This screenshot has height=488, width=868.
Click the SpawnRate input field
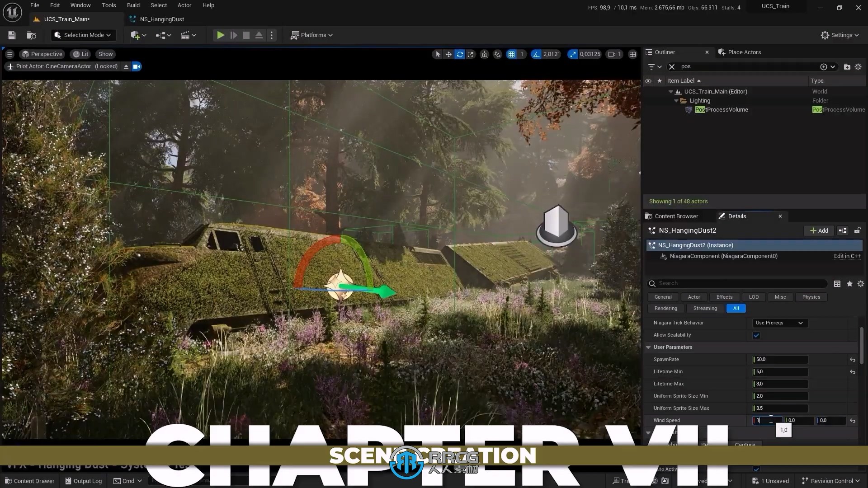pyautogui.click(x=780, y=359)
